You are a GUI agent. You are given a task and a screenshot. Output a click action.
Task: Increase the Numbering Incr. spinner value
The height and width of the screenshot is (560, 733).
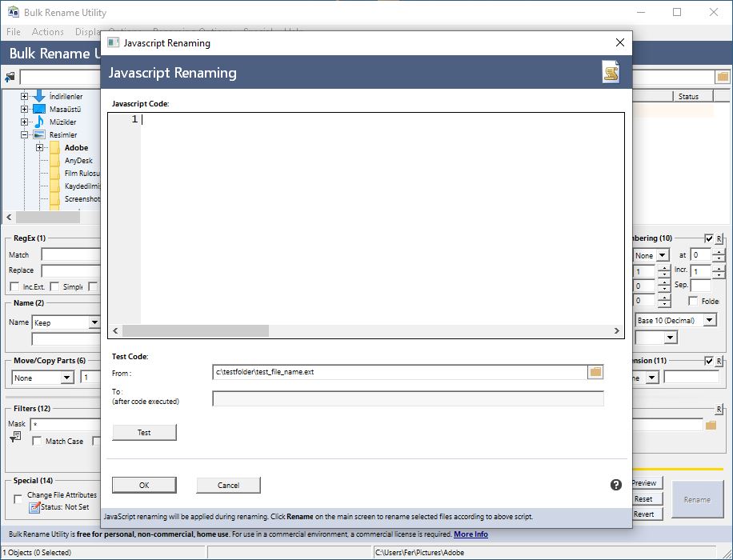(x=719, y=268)
